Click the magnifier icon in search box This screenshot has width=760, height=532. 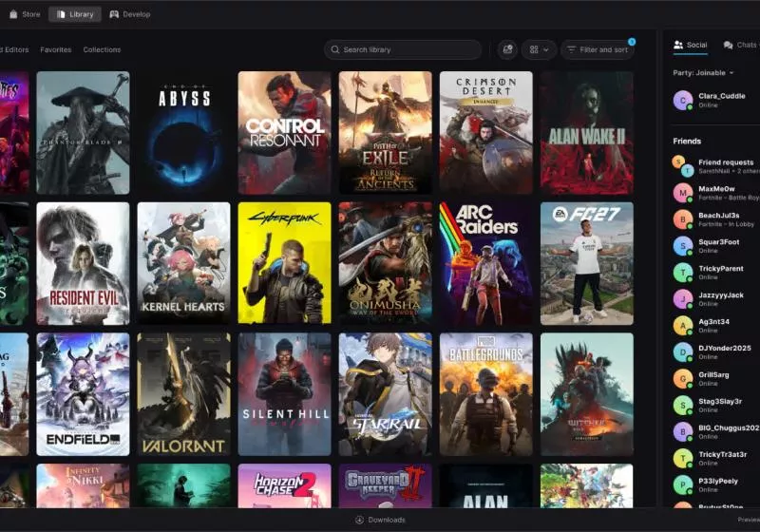tap(335, 49)
